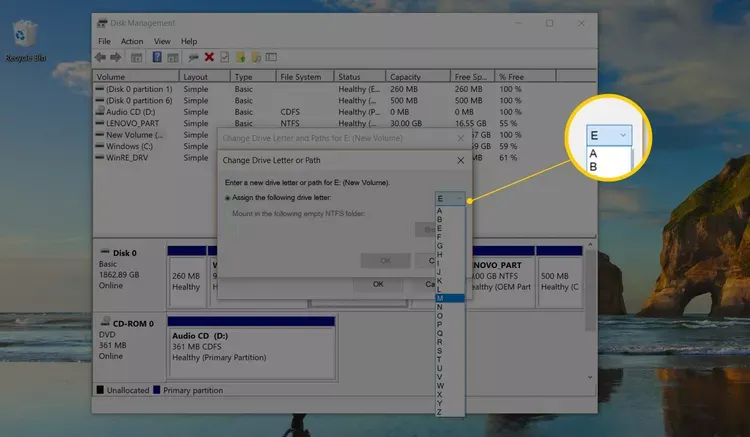750x437 pixels.
Task: Click the drive letter E combo box
Action: pos(450,198)
